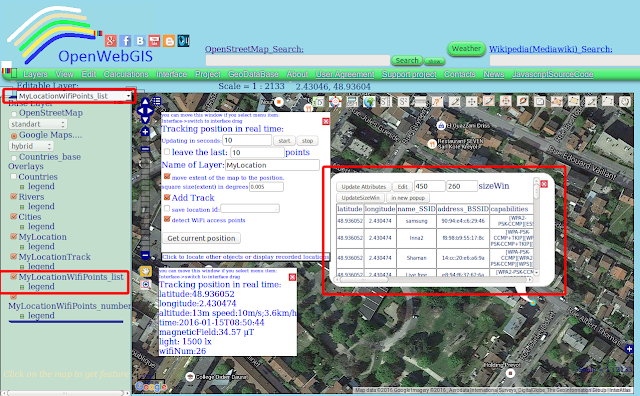The image size is (640, 396).
Task: Click the Get current position button
Action: 201,238
